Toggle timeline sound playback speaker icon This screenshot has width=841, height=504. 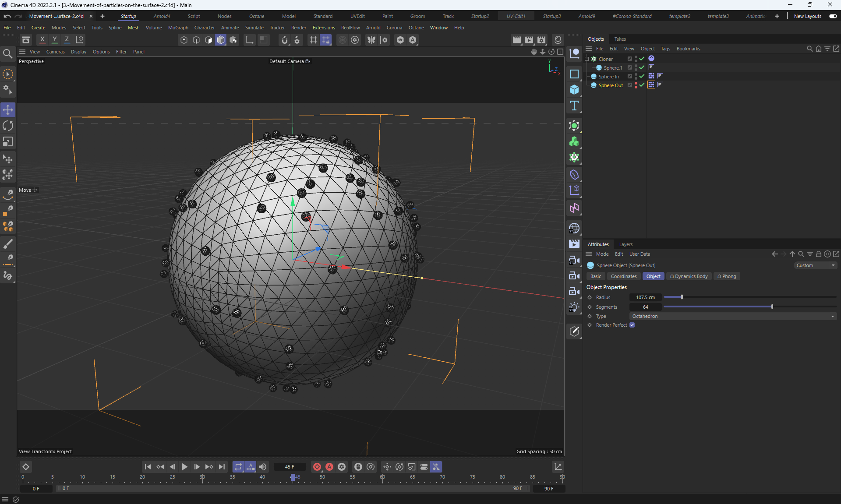click(263, 467)
